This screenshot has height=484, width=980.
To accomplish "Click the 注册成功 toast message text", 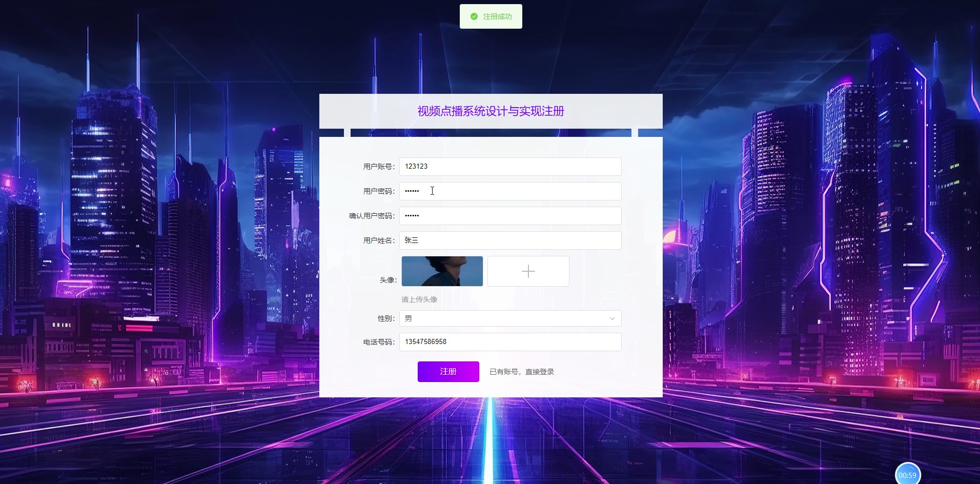I will 497,16.
